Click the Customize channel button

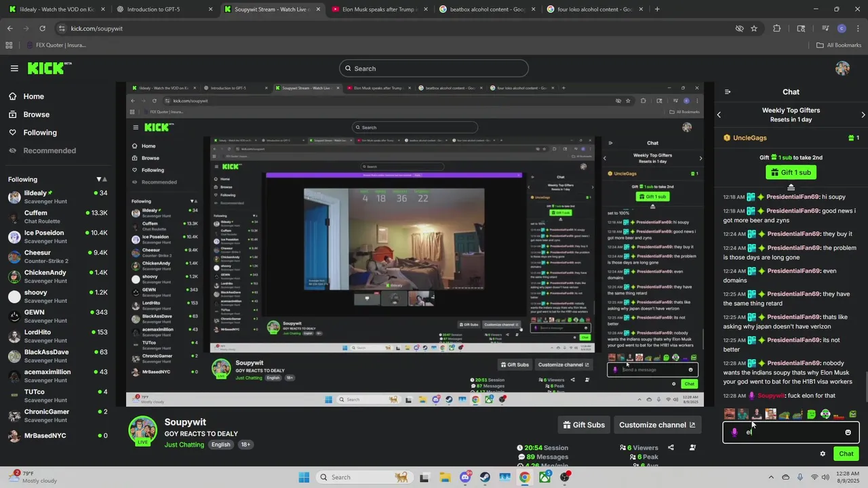(657, 425)
